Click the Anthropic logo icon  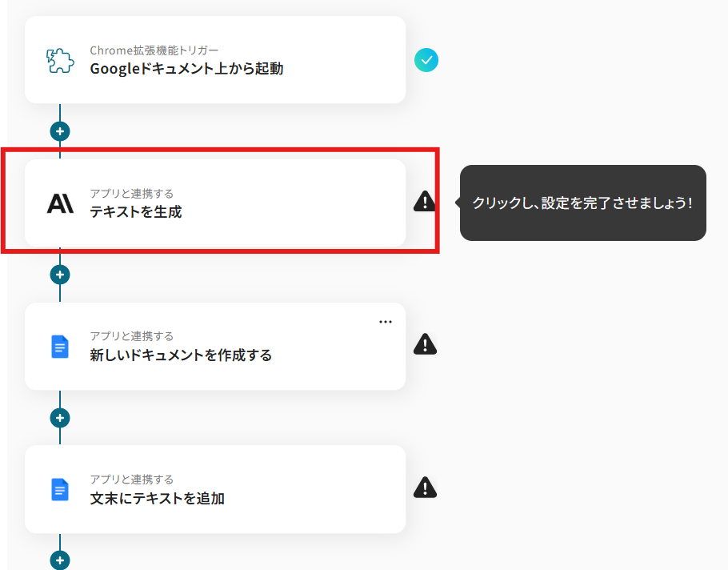60,204
